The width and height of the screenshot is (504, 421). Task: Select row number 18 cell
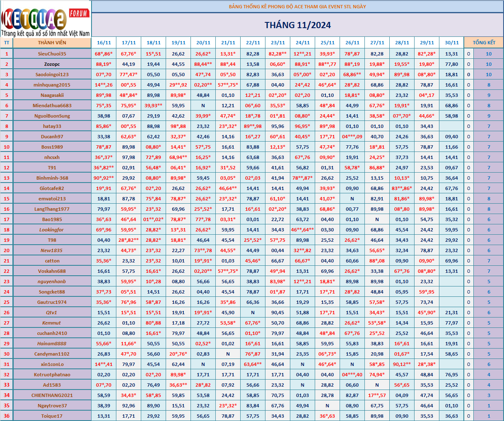coord(7,230)
